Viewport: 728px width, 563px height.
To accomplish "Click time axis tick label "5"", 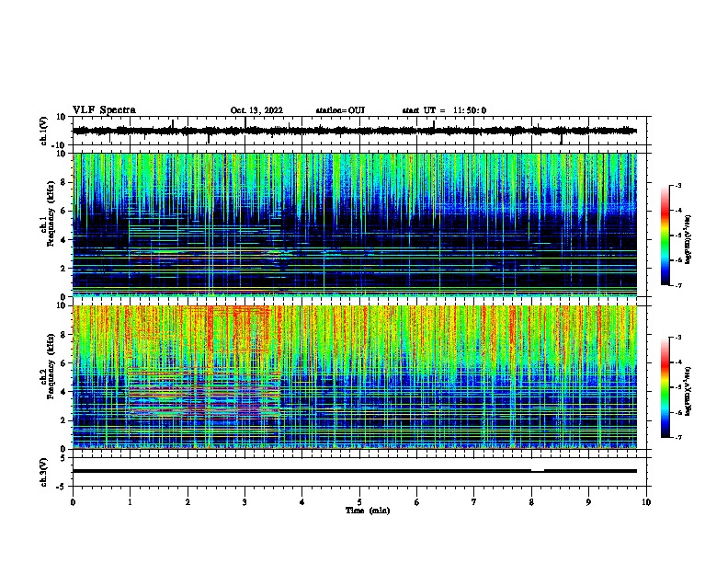I will [x=359, y=502].
